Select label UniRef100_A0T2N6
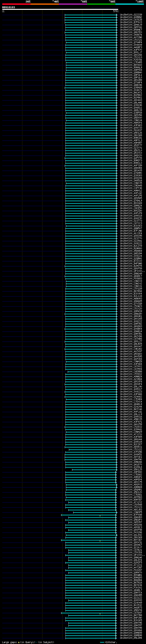The image size is (146, 644). 131,37
